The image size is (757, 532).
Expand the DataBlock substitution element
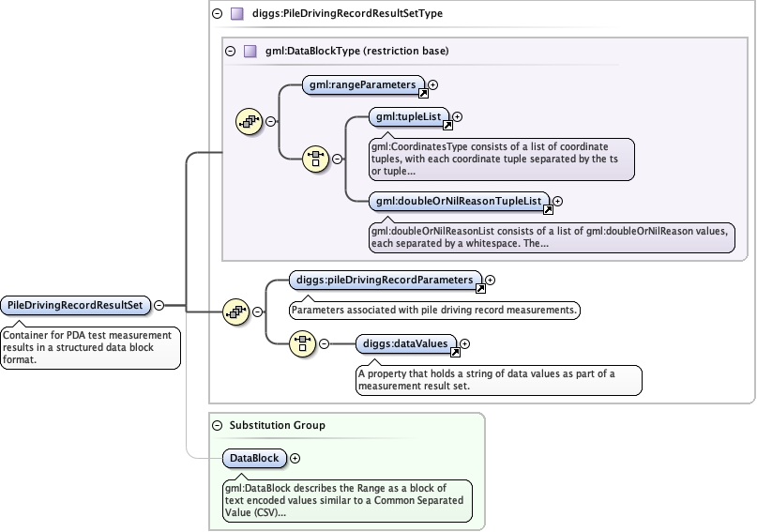point(295,458)
